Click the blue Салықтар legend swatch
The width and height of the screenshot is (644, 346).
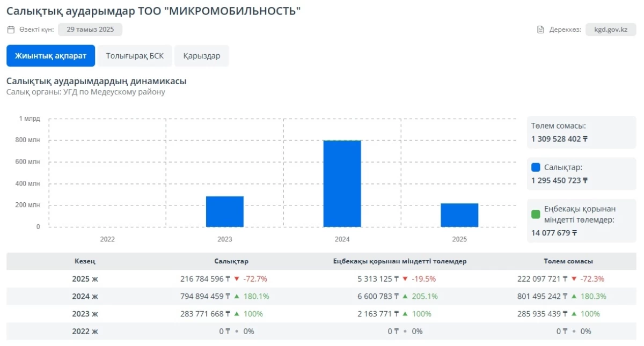[536, 167]
